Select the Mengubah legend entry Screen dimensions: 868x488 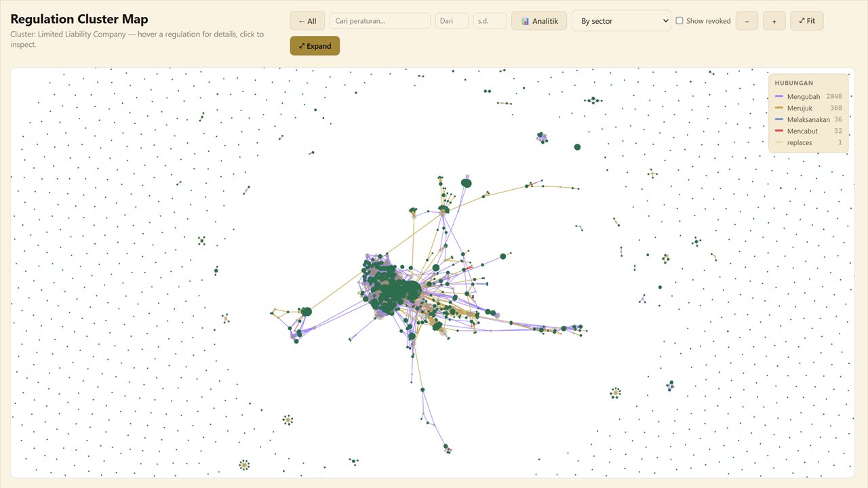point(808,97)
